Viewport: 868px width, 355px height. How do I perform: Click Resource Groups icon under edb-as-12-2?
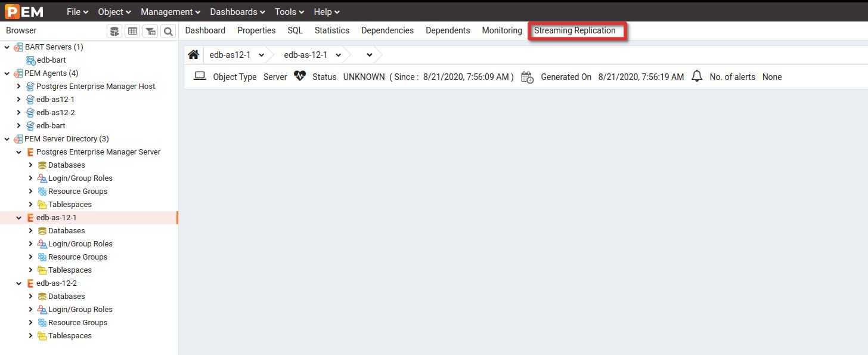click(x=42, y=323)
